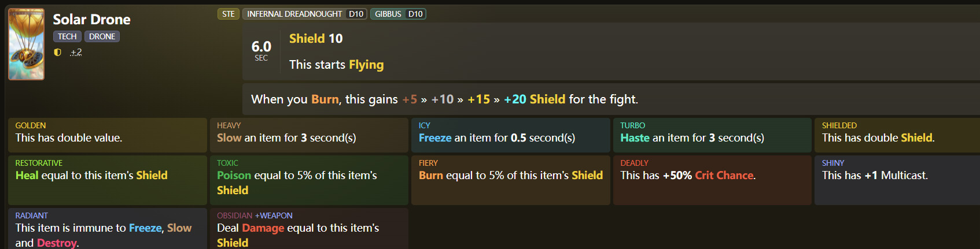Select the Shielded enchantment card
Image resolution: width=980 pixels, height=249 pixels.
pyautogui.click(x=897, y=135)
